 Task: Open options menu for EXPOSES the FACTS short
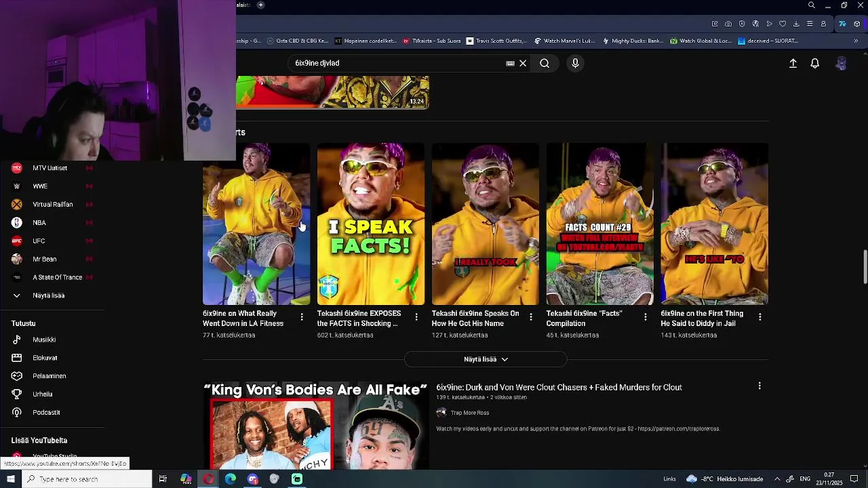point(416,317)
